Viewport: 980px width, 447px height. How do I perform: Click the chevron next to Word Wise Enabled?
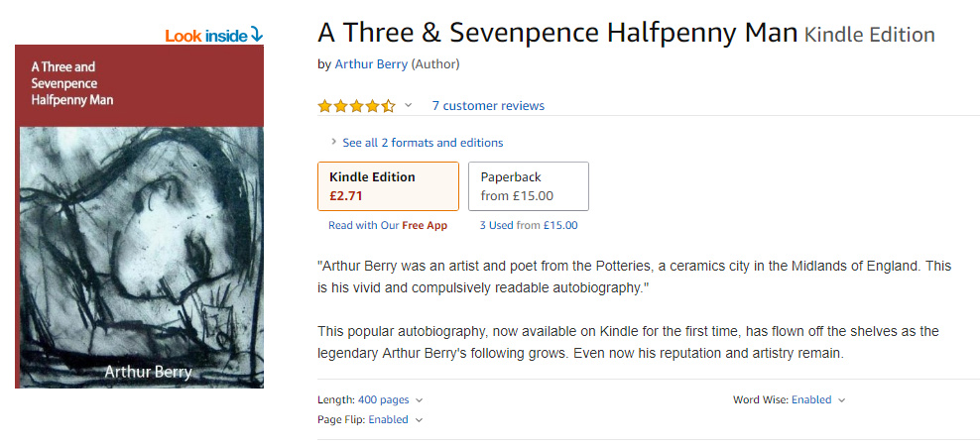842,400
